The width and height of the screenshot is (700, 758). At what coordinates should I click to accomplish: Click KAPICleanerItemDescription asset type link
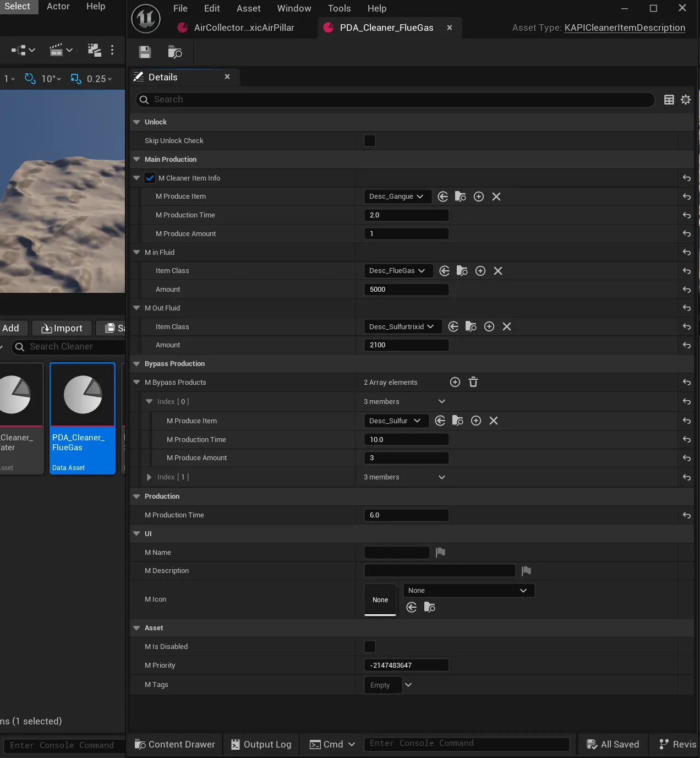(625, 28)
